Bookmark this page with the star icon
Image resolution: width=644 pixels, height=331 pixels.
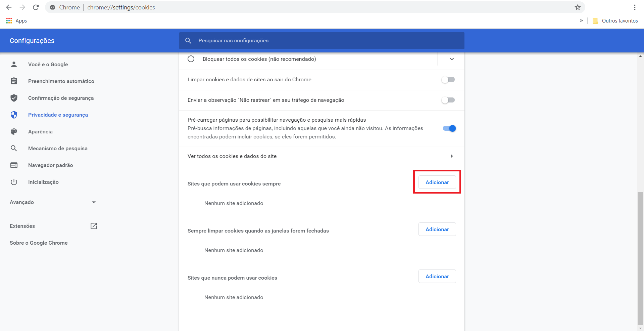point(577,7)
